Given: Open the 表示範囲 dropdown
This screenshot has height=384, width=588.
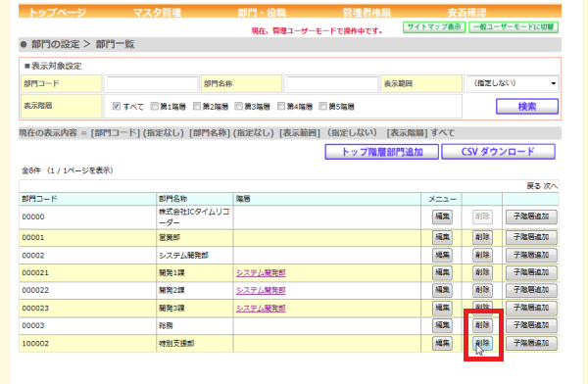Looking at the screenshot, I should (512, 83).
